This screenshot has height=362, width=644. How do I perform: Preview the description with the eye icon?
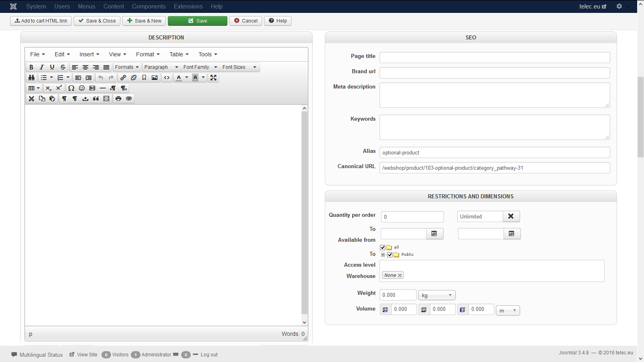tap(129, 99)
